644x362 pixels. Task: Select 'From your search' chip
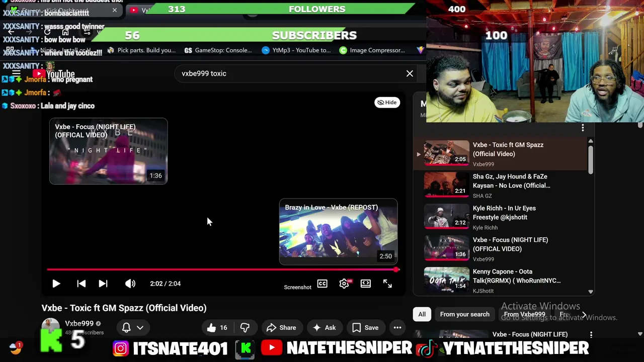pyautogui.click(x=464, y=314)
